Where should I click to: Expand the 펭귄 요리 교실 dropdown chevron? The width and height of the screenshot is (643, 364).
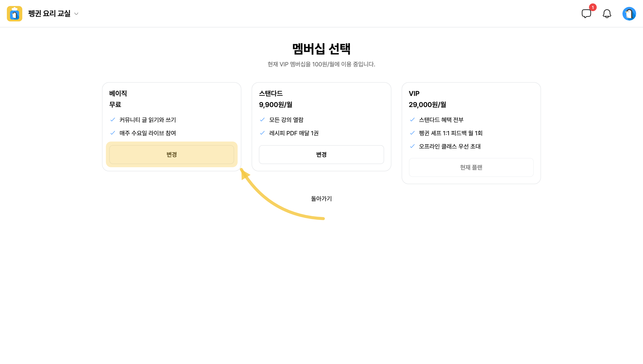[76, 14]
